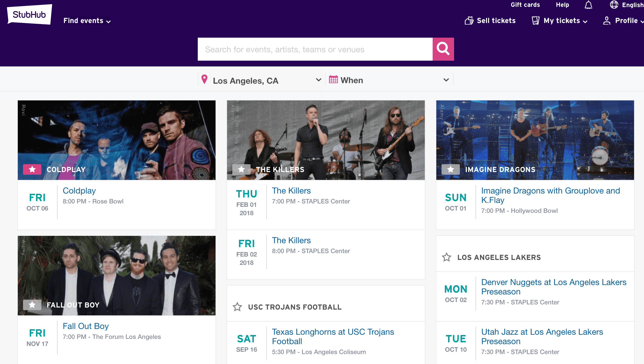Unfavorite Coldplay with the pink star
The image size is (644, 364).
(32, 169)
